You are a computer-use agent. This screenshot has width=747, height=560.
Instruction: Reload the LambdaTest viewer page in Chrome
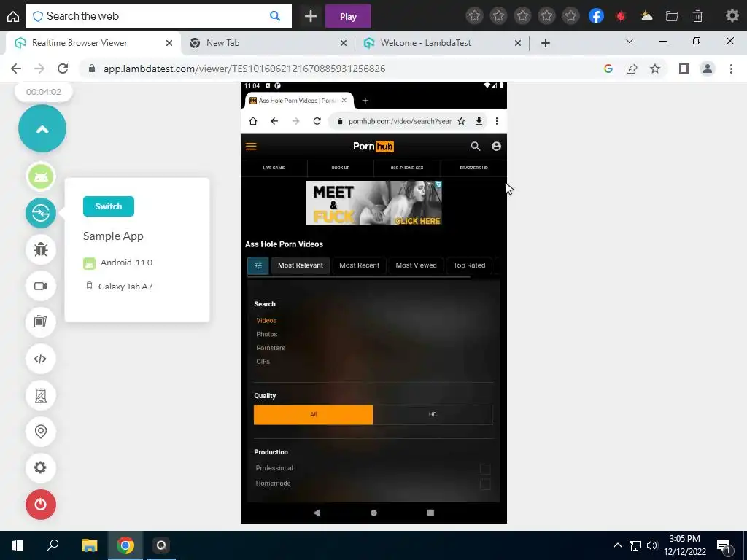pos(63,69)
